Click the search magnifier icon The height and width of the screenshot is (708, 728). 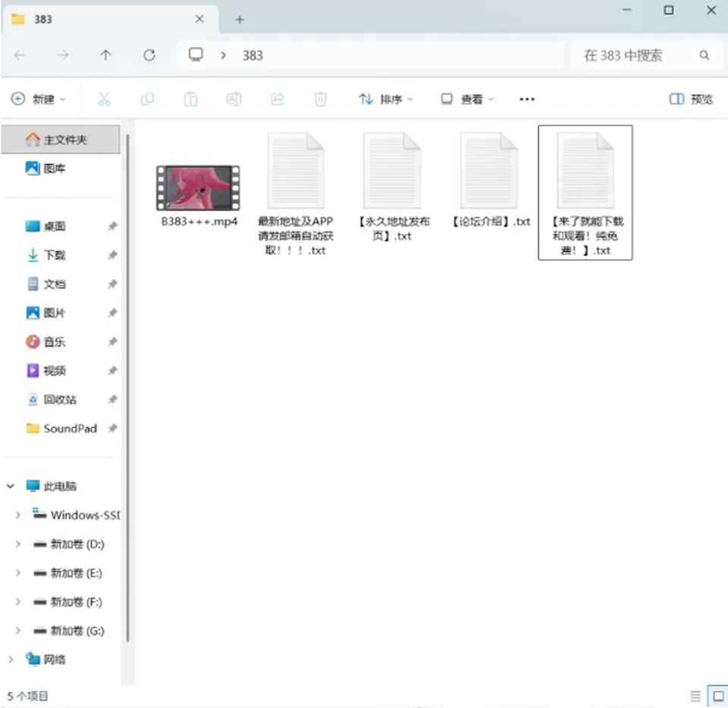(x=704, y=55)
